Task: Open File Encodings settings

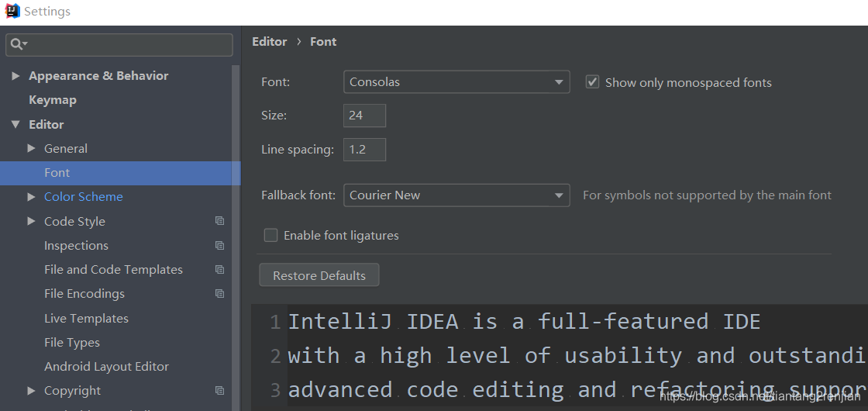Action: point(84,294)
